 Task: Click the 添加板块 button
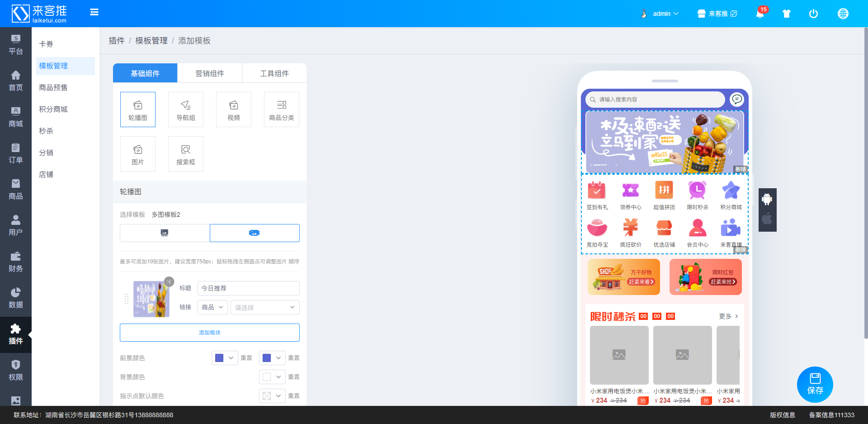[210, 333]
